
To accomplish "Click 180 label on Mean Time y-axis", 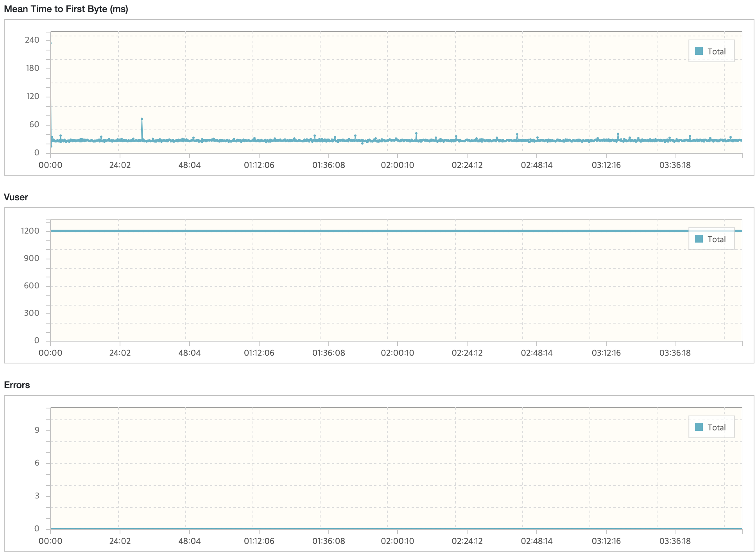I will [32, 68].
